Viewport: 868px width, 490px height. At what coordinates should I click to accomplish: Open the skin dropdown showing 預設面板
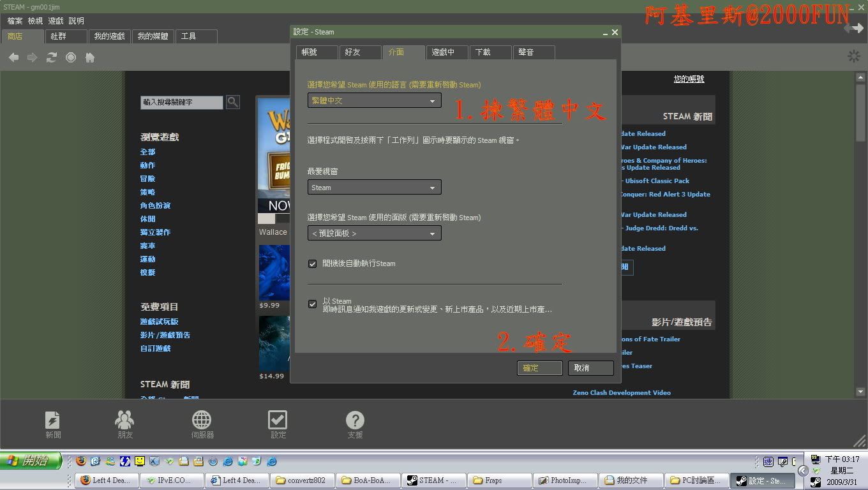tap(374, 234)
